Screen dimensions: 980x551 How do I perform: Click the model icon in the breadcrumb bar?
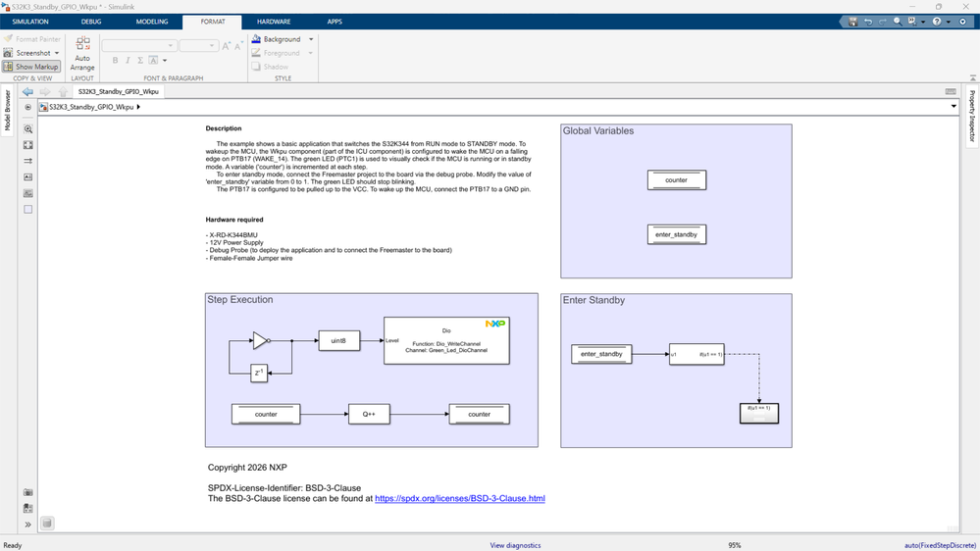coord(43,107)
